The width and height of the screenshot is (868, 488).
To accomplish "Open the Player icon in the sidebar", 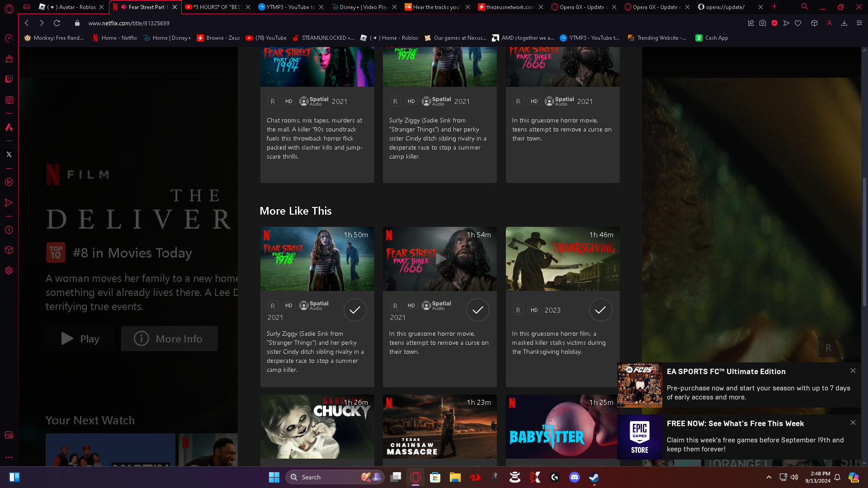I will point(9,182).
